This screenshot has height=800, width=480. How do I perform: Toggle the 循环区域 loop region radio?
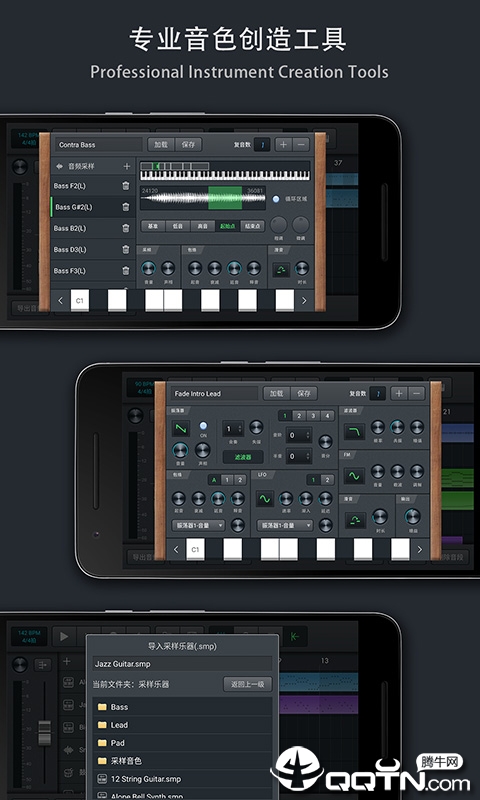[x=276, y=199]
